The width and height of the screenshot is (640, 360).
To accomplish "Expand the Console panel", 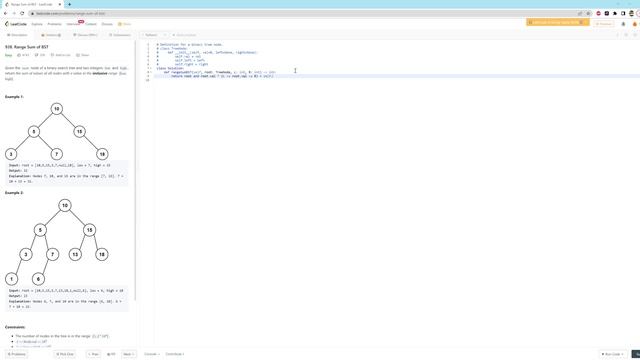I will (151, 354).
